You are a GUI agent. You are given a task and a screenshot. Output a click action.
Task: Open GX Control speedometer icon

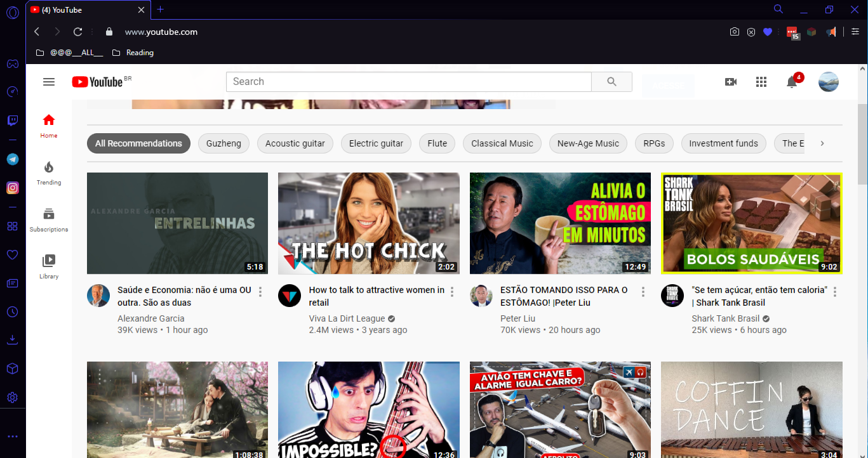[x=13, y=92]
